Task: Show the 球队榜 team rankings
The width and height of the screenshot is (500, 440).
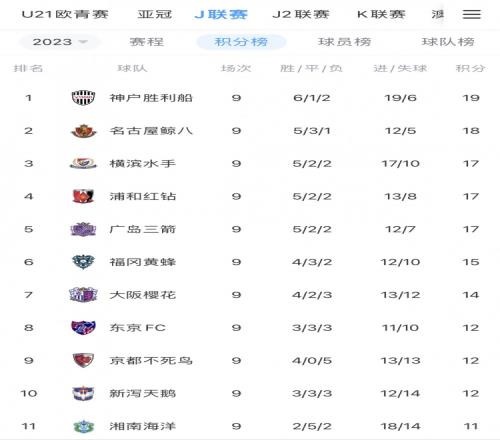Action: pyautogui.click(x=448, y=42)
